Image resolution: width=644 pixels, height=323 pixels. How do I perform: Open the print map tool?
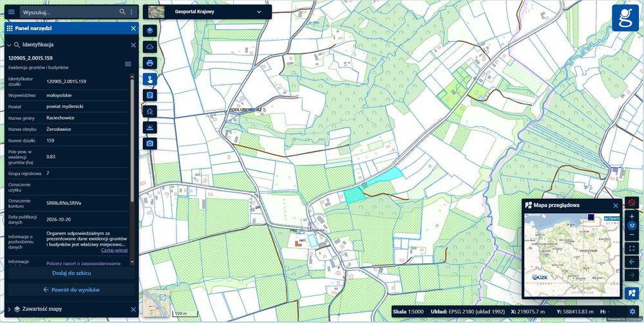pyautogui.click(x=150, y=63)
